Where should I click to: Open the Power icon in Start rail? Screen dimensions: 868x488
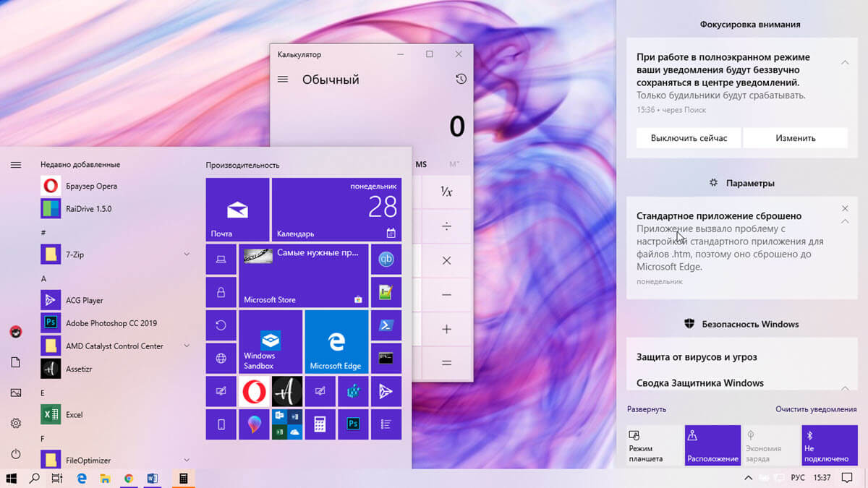(16, 454)
